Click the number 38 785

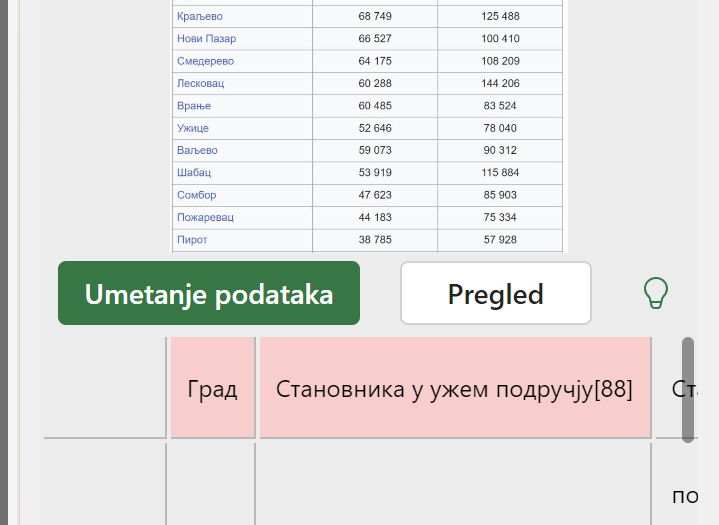click(x=375, y=240)
